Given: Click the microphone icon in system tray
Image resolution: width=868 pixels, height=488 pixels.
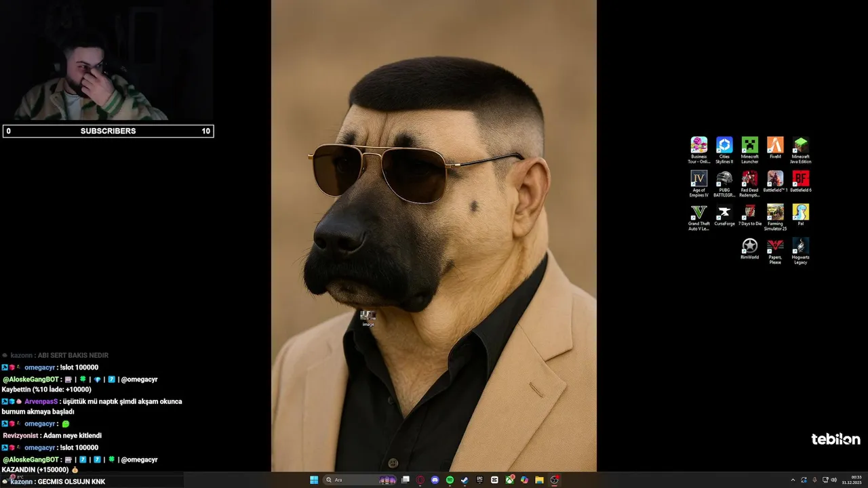Looking at the screenshot, I should [814, 480].
